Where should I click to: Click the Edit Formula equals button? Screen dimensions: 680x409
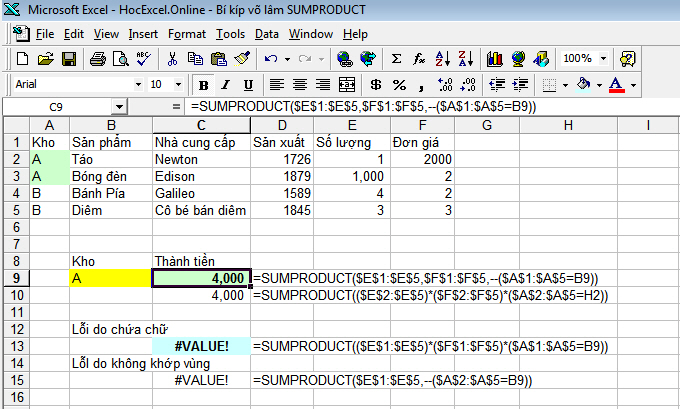(x=176, y=107)
